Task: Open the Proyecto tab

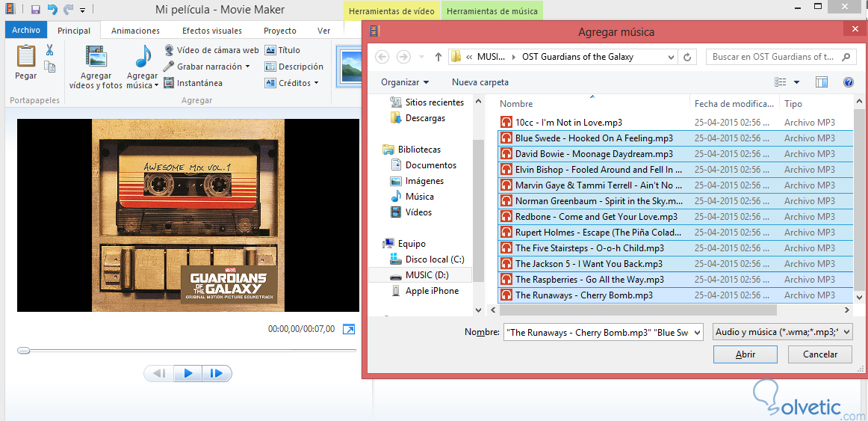Action: point(279,31)
